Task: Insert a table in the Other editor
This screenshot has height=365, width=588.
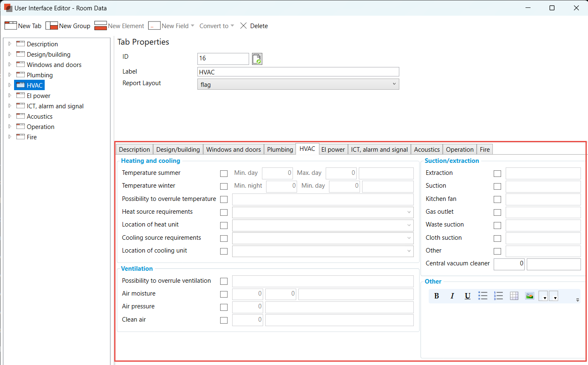Action: click(514, 296)
